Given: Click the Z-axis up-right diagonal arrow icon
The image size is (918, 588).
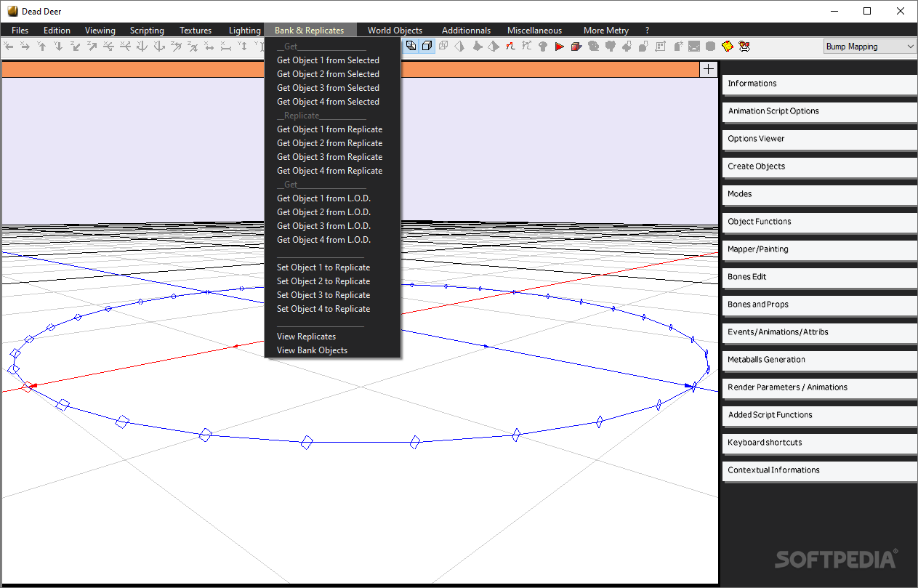Looking at the screenshot, I should [x=92, y=47].
